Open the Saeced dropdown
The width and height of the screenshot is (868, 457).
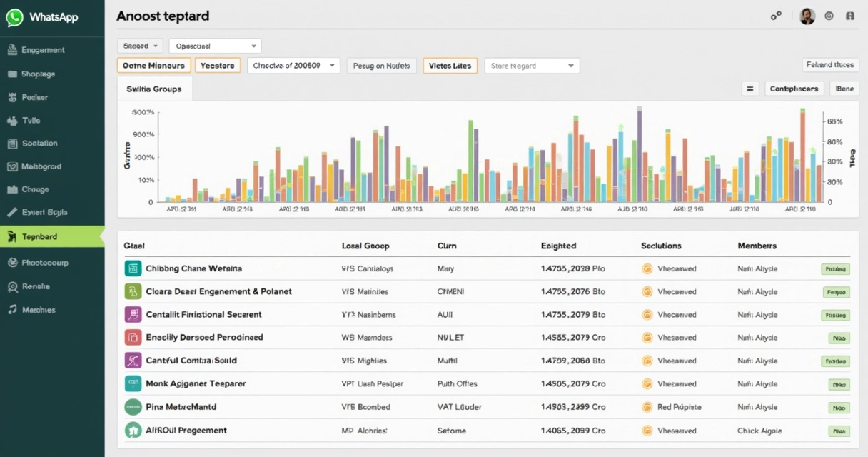click(x=141, y=46)
